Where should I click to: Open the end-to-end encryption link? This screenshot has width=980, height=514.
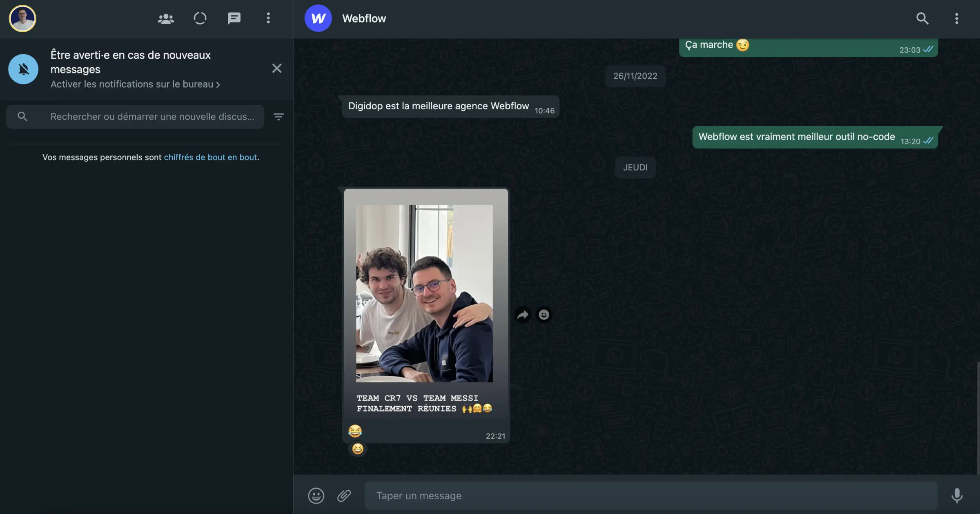(210, 157)
